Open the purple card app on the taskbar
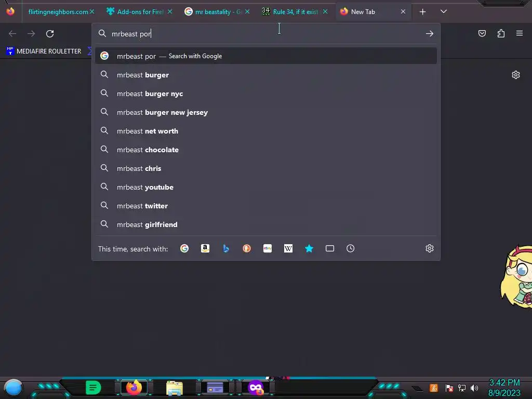Viewport: 532px width, 399px height. (215, 388)
